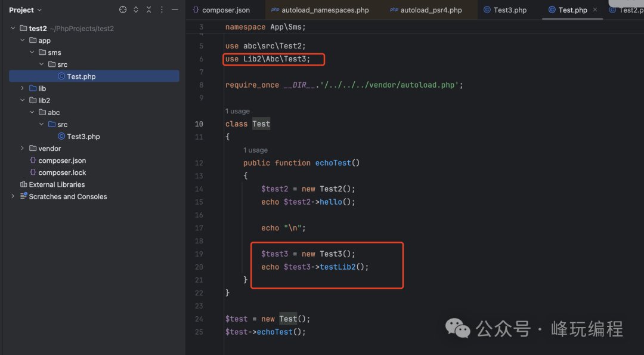Click the Expand Selected arrows icon
644x355 pixels.
(x=136, y=10)
